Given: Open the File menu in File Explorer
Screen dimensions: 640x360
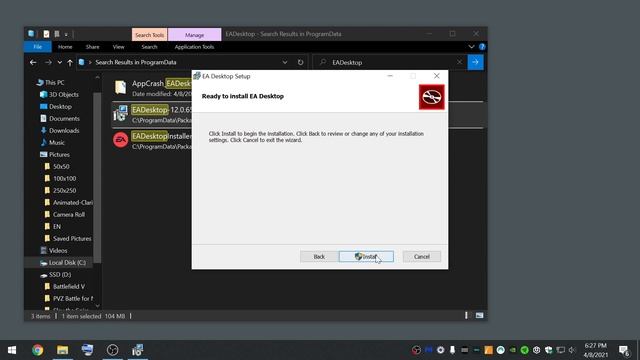Looking at the screenshot, I should pyautogui.click(x=38, y=47).
